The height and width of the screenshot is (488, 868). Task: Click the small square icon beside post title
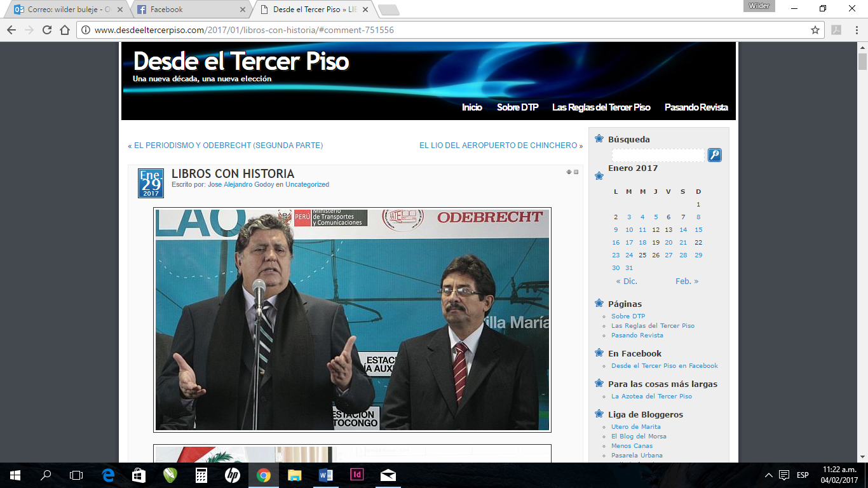(576, 172)
